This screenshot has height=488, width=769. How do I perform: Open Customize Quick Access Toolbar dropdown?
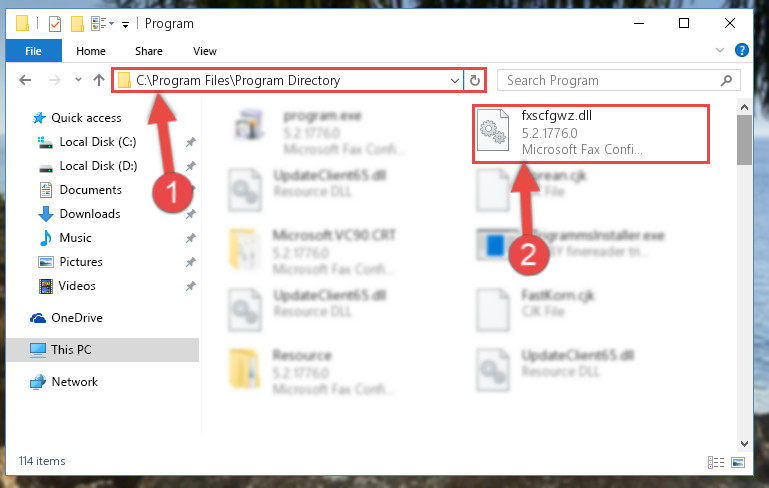pyautogui.click(x=126, y=25)
